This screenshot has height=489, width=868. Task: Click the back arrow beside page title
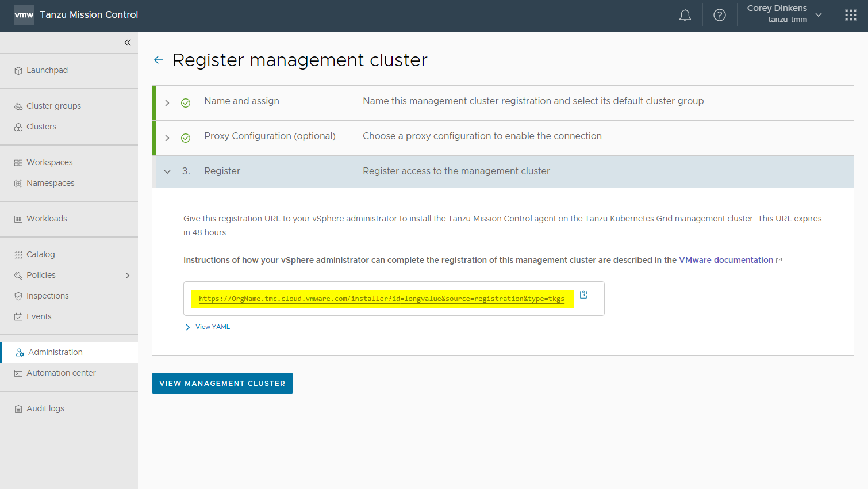[x=159, y=60]
